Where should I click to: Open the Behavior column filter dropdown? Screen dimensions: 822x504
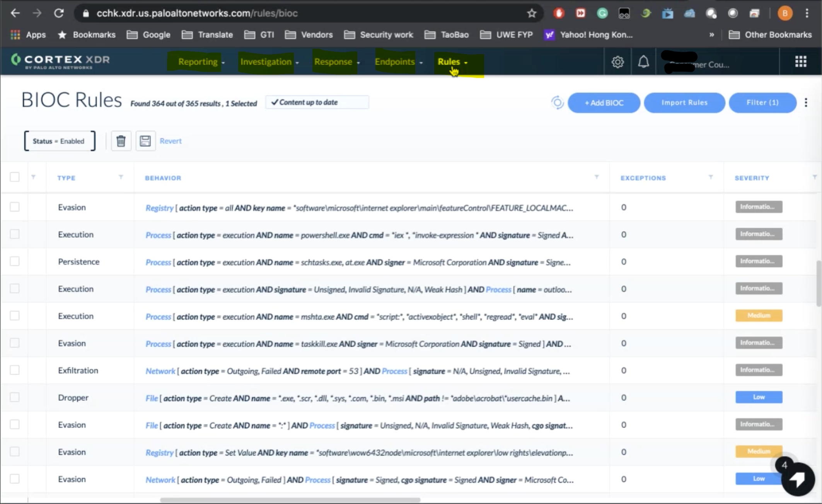point(597,177)
